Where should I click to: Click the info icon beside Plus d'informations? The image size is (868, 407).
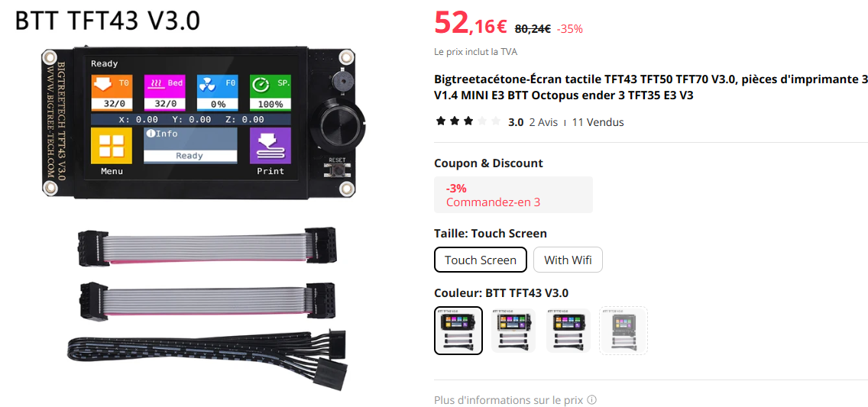pos(591,400)
